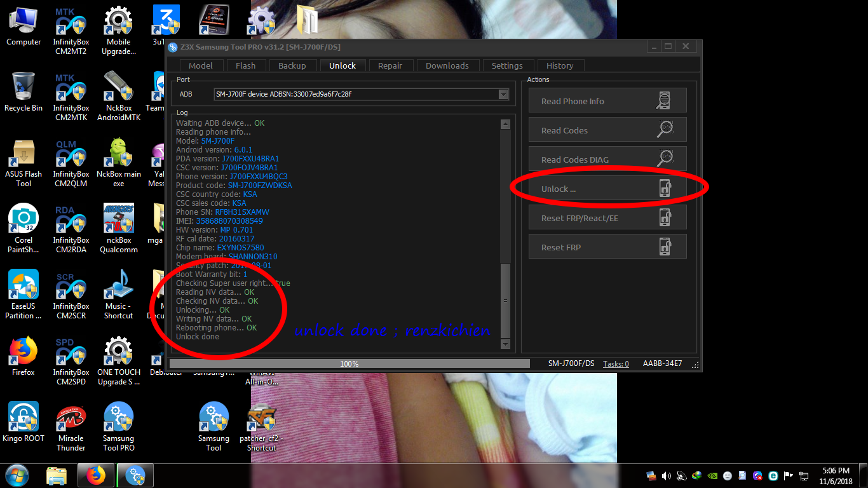Image resolution: width=868 pixels, height=488 pixels.
Task: Go to the Repair tab
Action: (x=390, y=65)
